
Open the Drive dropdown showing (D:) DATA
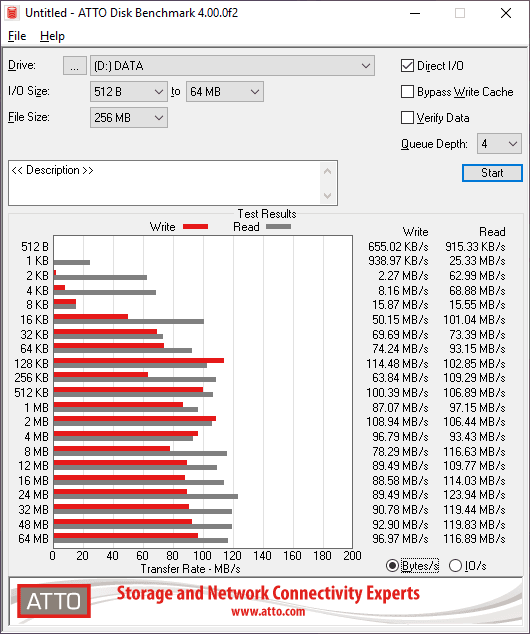pyautogui.click(x=232, y=66)
